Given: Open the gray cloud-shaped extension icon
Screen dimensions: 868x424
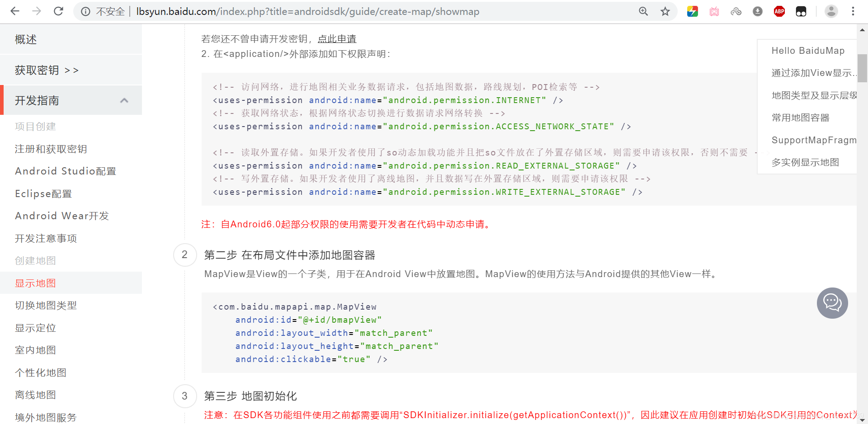Looking at the screenshot, I should [x=736, y=11].
